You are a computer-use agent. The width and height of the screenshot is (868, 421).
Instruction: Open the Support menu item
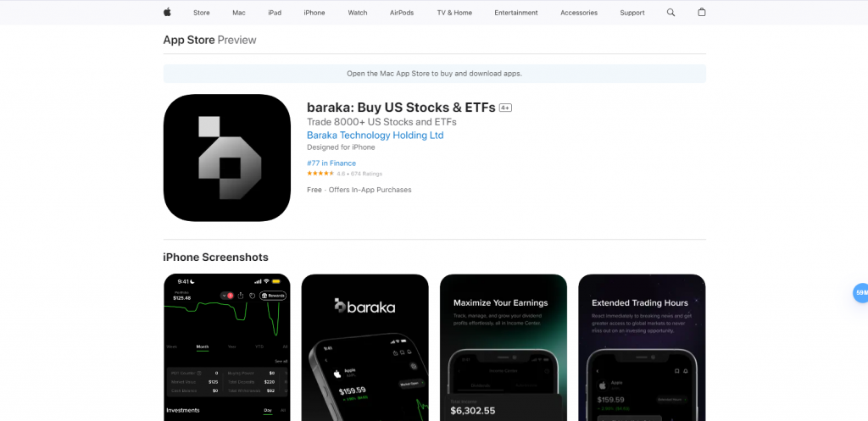point(632,13)
